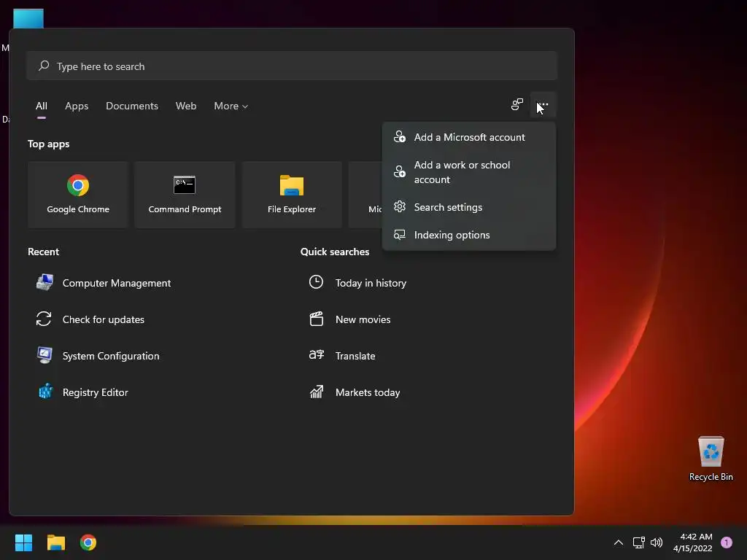Click the three-dot options button
Image resolution: width=747 pixels, height=560 pixels.
click(543, 105)
